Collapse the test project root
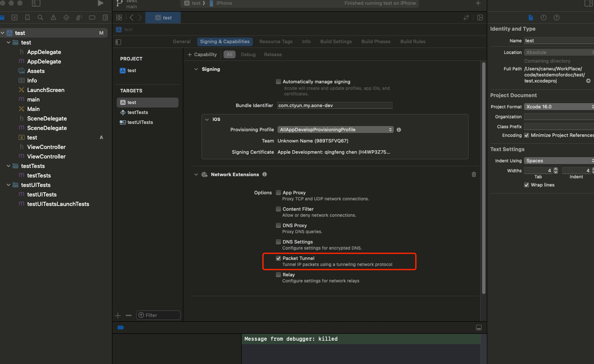The height and width of the screenshot is (364, 594). point(2,33)
